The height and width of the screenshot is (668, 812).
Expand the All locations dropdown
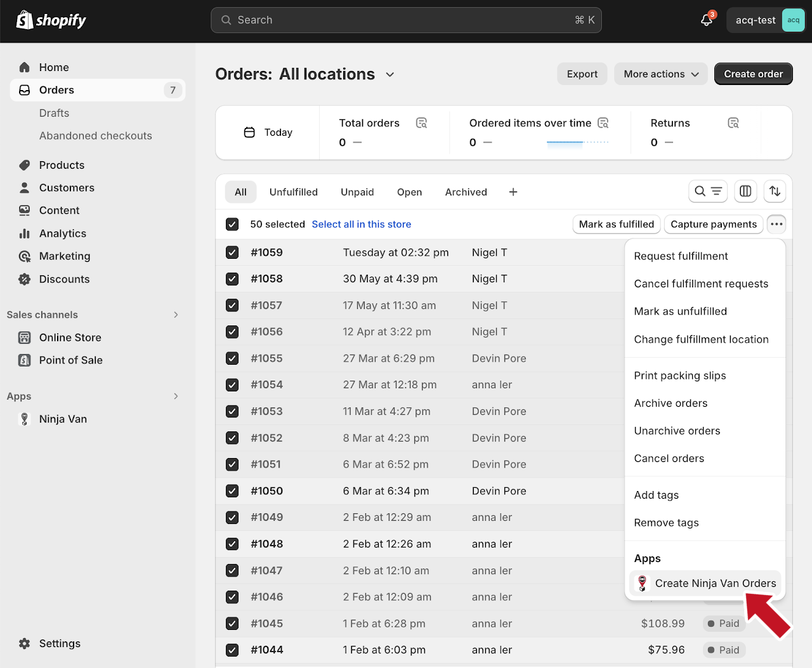pos(390,75)
